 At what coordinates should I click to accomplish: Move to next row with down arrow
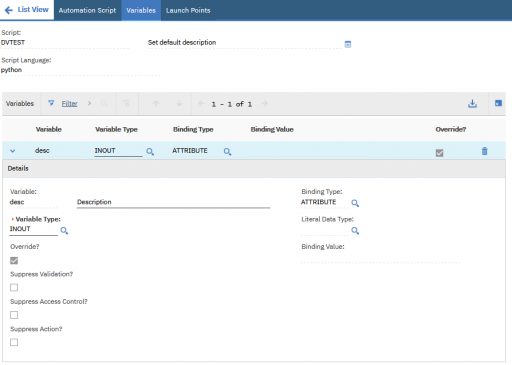tap(179, 103)
